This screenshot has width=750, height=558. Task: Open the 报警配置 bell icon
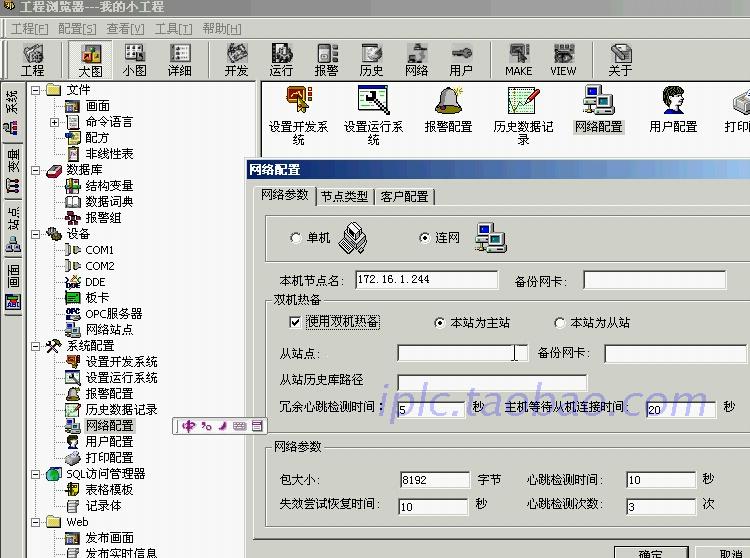(447, 110)
